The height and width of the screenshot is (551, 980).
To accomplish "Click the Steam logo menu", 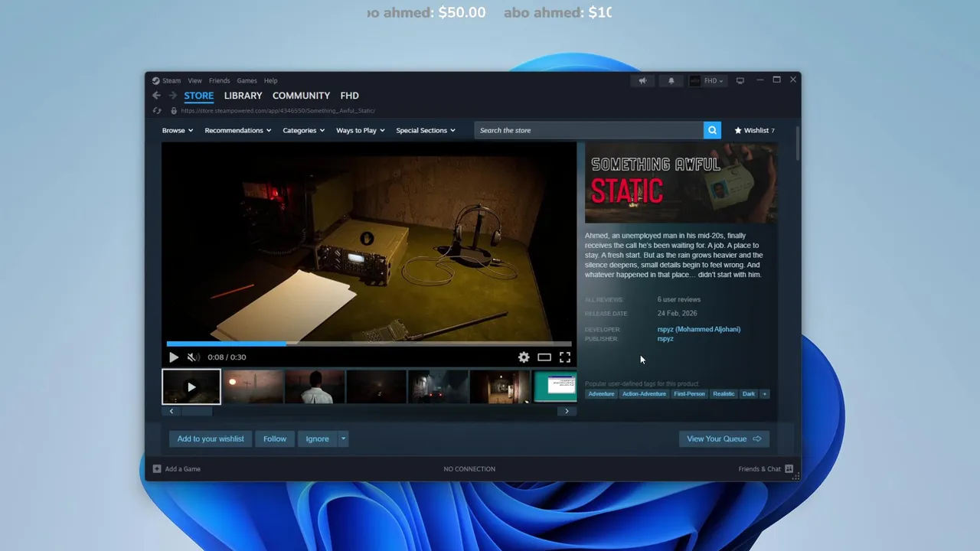I will 166,80.
